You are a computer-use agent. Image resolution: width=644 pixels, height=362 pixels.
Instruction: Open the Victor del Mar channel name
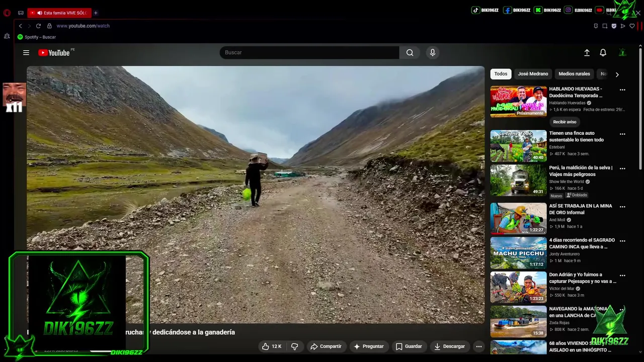tap(562, 289)
